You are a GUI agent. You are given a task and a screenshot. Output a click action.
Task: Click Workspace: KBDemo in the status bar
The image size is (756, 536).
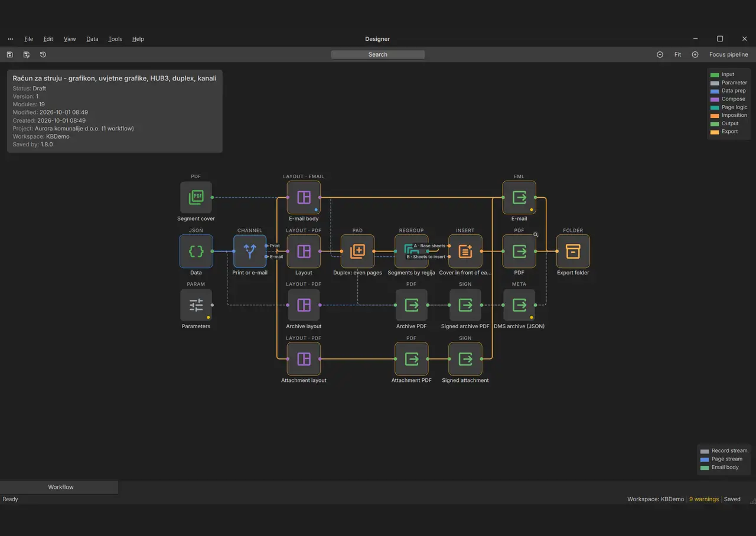click(x=656, y=499)
